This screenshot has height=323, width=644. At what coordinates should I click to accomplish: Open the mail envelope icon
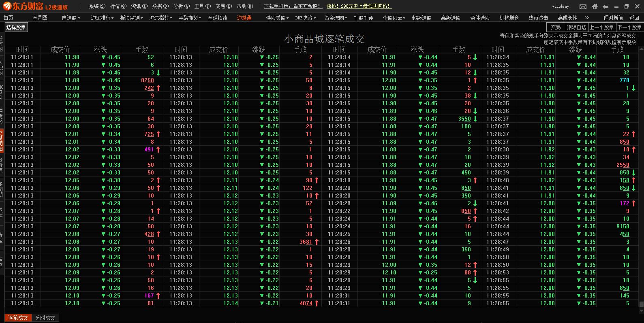(x=583, y=6)
